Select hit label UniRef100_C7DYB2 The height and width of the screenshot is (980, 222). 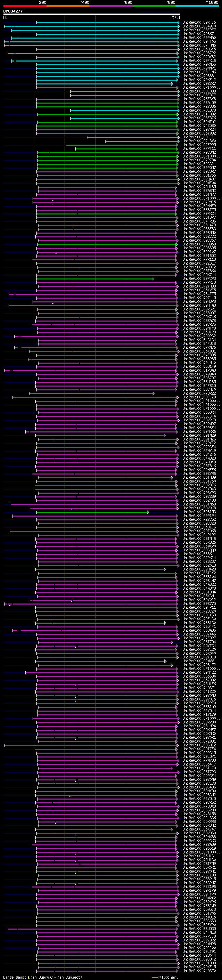click(x=199, y=57)
